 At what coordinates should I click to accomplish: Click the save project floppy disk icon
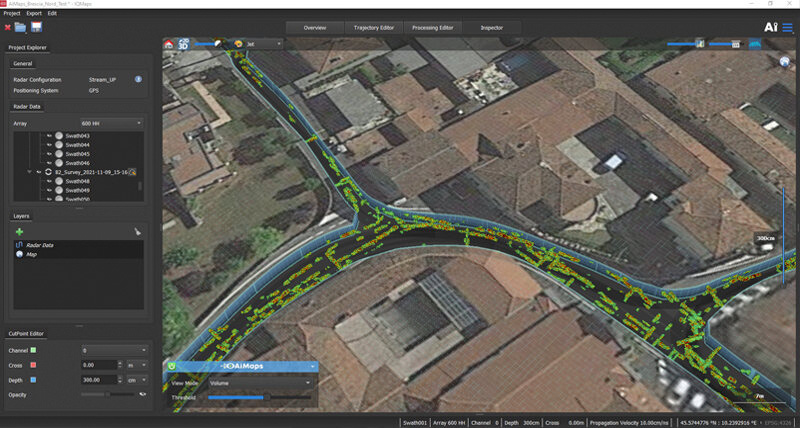tap(36, 27)
